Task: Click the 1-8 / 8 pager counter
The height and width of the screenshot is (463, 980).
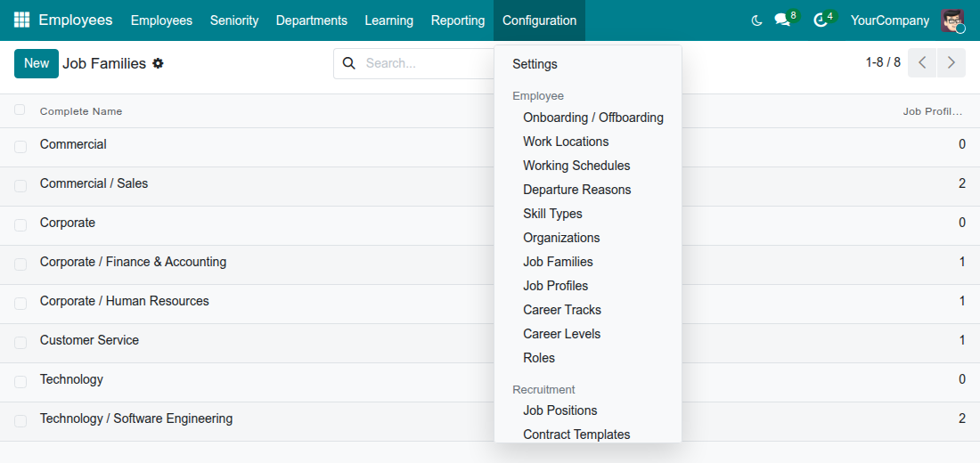Action: pyautogui.click(x=883, y=62)
